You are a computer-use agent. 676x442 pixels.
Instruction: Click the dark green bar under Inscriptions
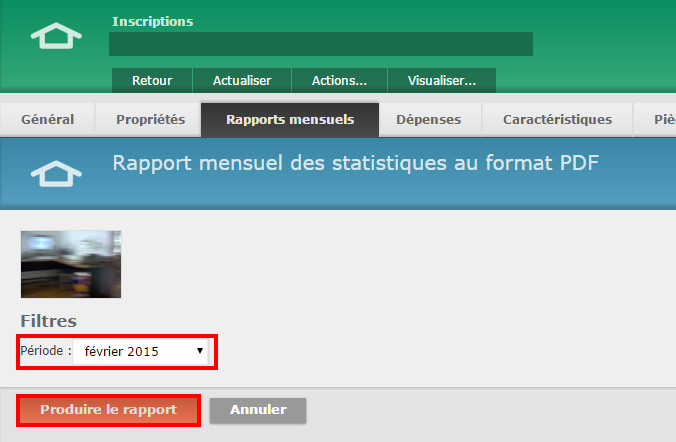point(320,44)
